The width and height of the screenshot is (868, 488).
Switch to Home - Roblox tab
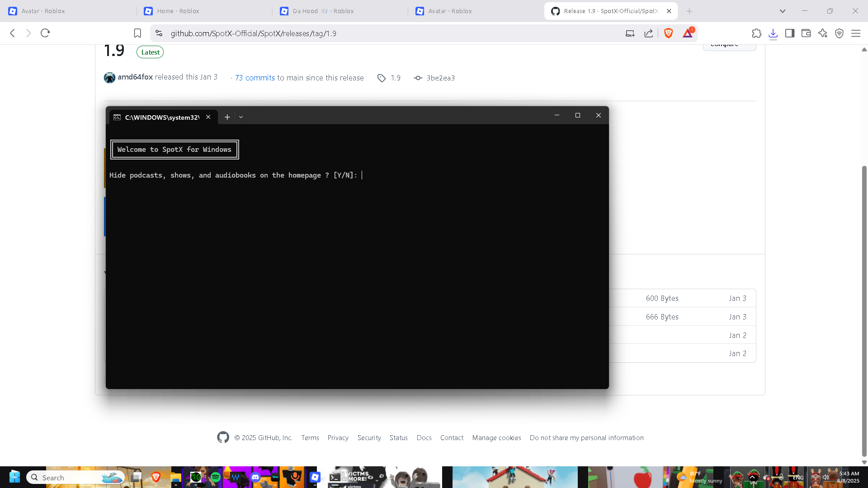tap(203, 11)
